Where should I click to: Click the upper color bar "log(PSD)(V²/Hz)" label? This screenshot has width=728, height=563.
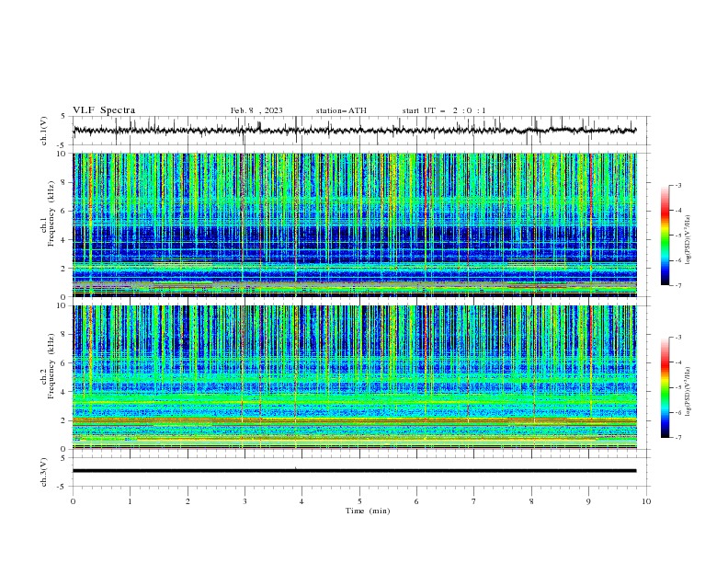tap(688, 240)
